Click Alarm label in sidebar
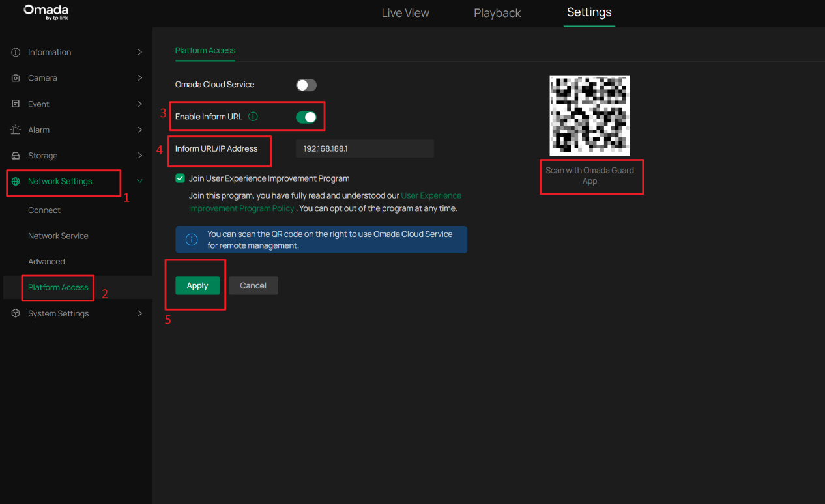The height and width of the screenshot is (504, 825). point(38,130)
